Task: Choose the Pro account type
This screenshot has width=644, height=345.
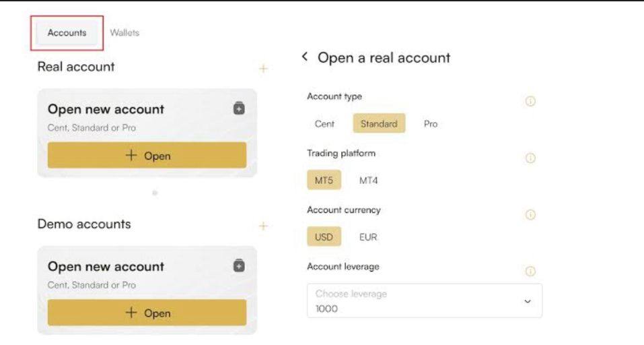Action: coord(431,124)
